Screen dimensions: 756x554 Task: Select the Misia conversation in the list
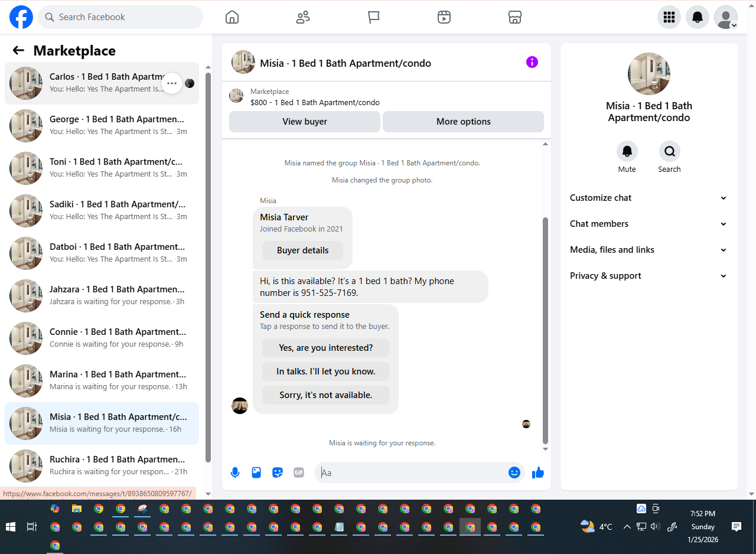click(x=102, y=423)
